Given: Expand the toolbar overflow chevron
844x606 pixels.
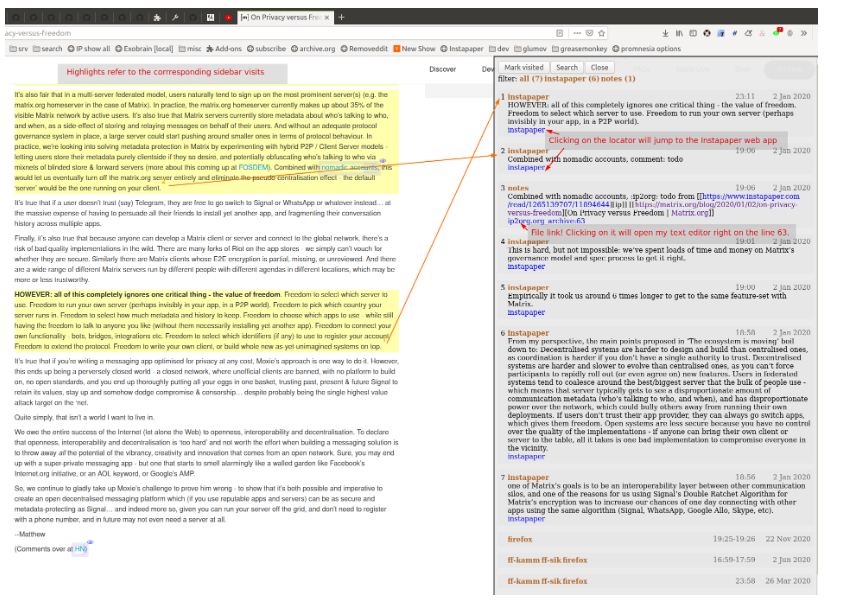Looking at the screenshot, I should point(804,33).
